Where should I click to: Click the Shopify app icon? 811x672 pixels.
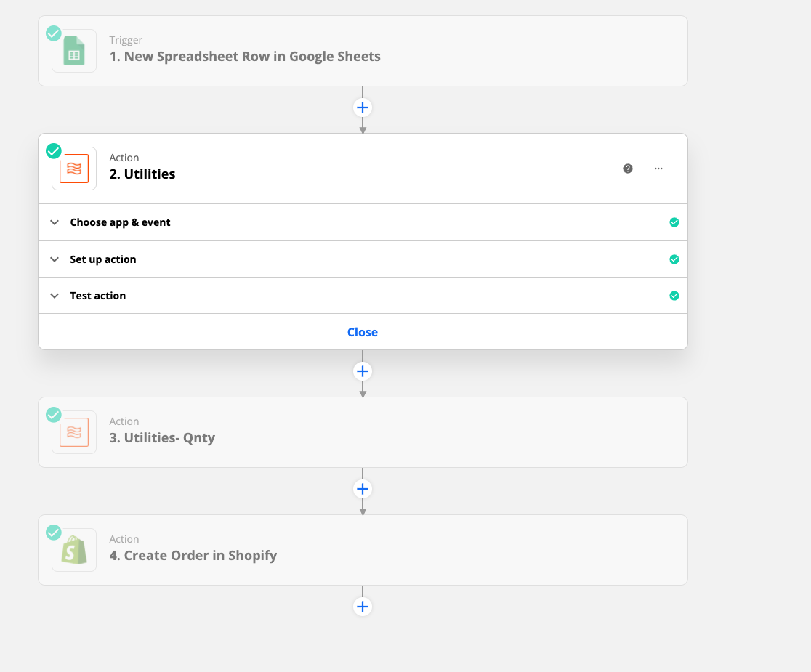74,550
